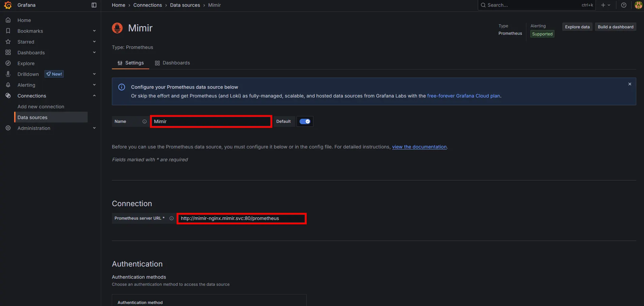The image size is (644, 306).
Task: Click Connections in the breadcrumb
Action: coord(148,5)
